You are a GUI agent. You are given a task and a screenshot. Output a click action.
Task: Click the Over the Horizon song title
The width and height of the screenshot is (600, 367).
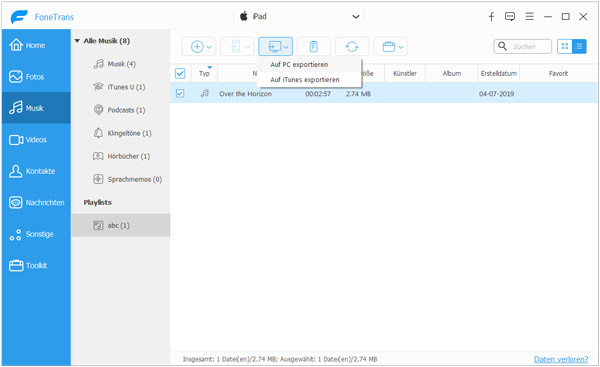pos(245,94)
